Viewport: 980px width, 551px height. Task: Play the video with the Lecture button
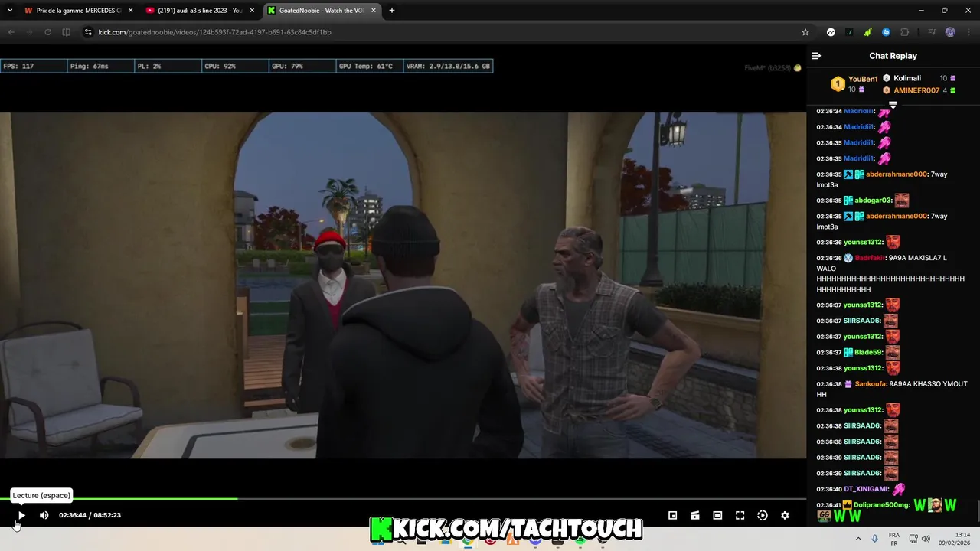click(21, 515)
